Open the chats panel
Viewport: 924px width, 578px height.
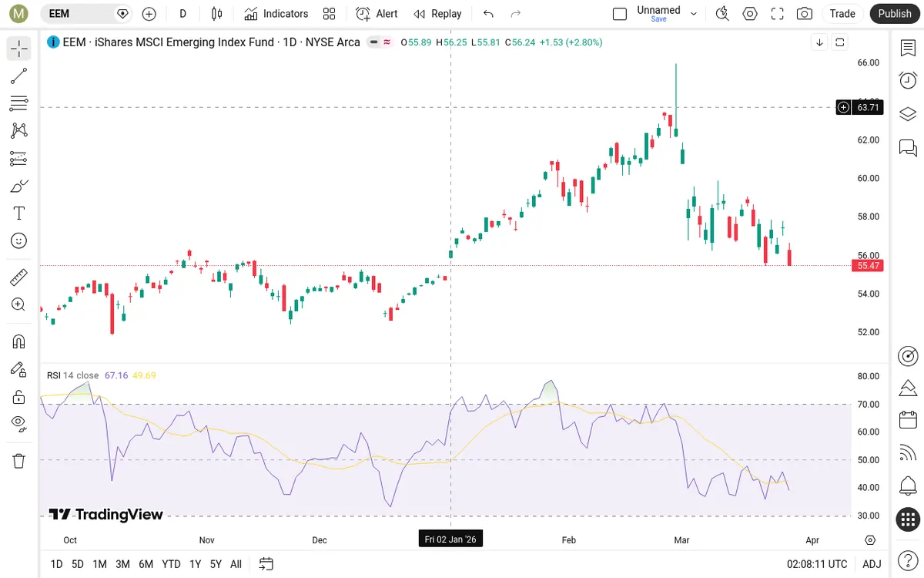point(908,147)
